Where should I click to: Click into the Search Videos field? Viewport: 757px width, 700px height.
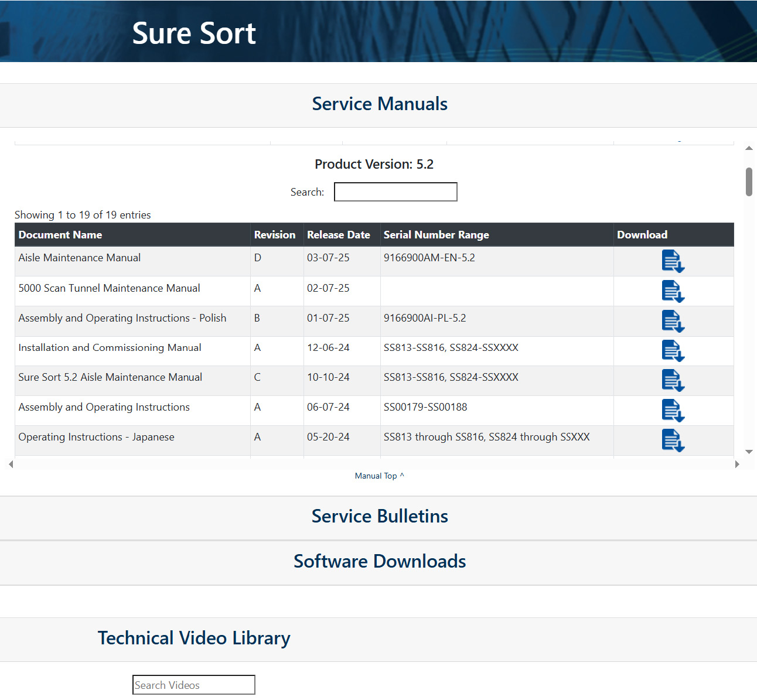[194, 685]
